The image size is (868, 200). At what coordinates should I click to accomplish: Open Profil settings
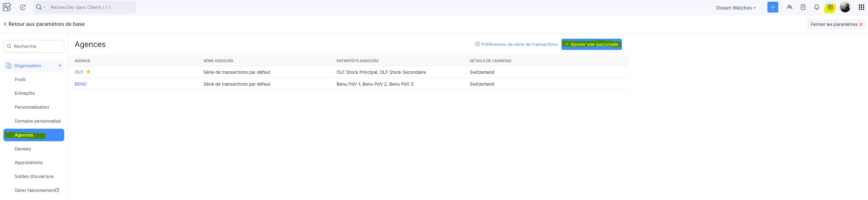click(20, 79)
